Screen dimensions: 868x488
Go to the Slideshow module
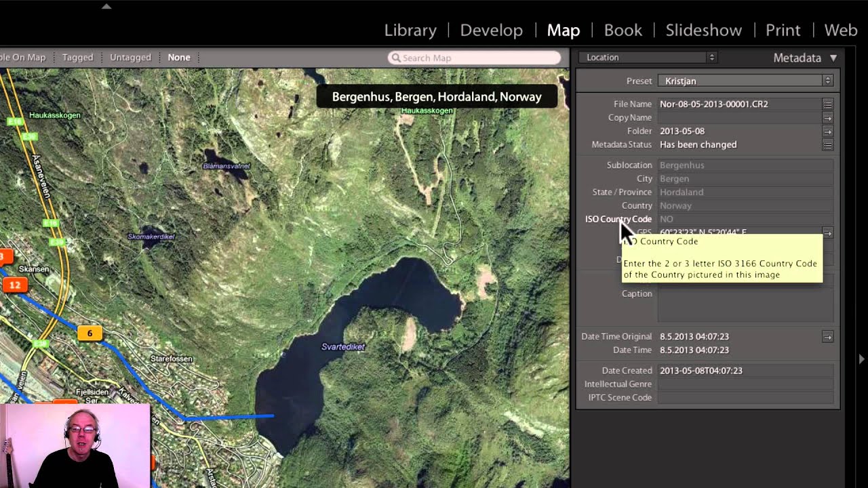pyautogui.click(x=704, y=30)
